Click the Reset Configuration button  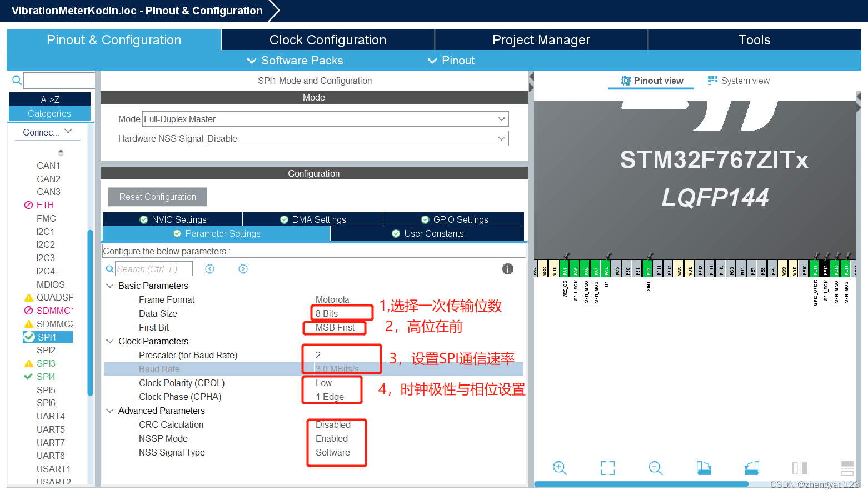[158, 197]
